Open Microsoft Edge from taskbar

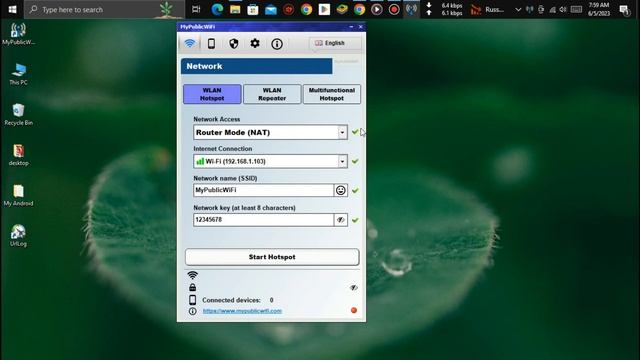pyautogui.click(x=217, y=9)
